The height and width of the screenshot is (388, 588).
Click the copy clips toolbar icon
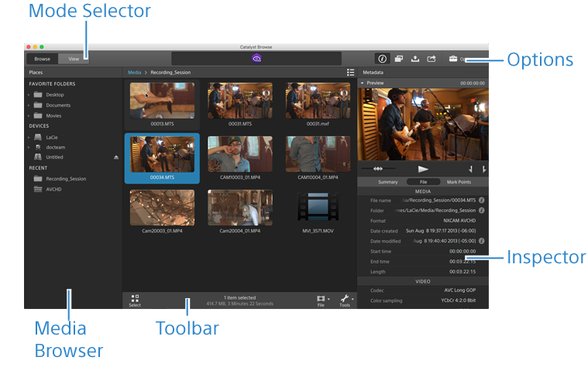click(399, 58)
